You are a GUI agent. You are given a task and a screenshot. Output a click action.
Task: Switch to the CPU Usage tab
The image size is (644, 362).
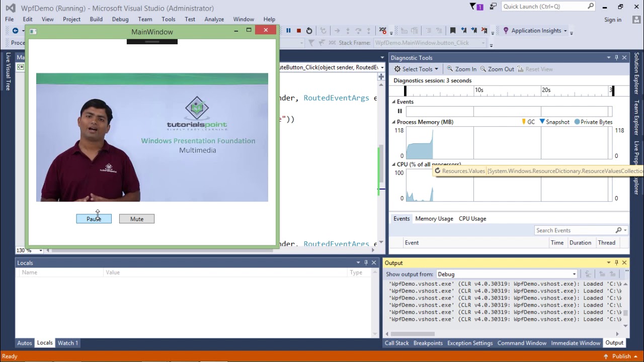[472, 219]
